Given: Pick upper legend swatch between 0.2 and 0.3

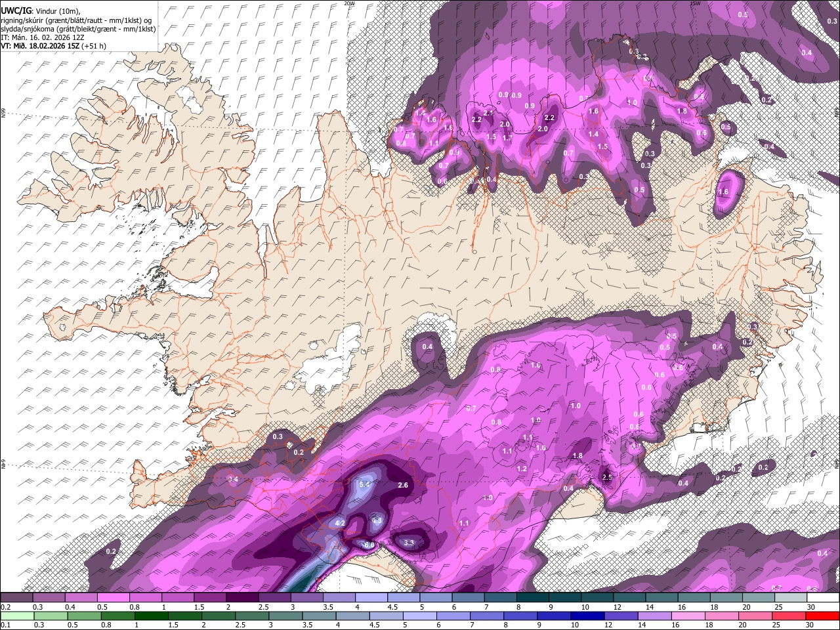Looking at the screenshot, I should pos(17,598).
